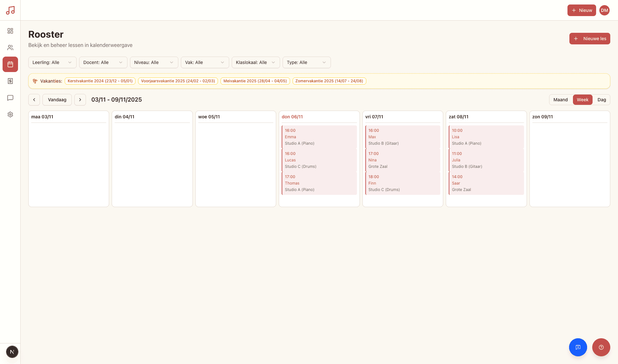The width and height of the screenshot is (618, 364).
Task: Open the blue feedback chat bubble button
Action: (578, 347)
